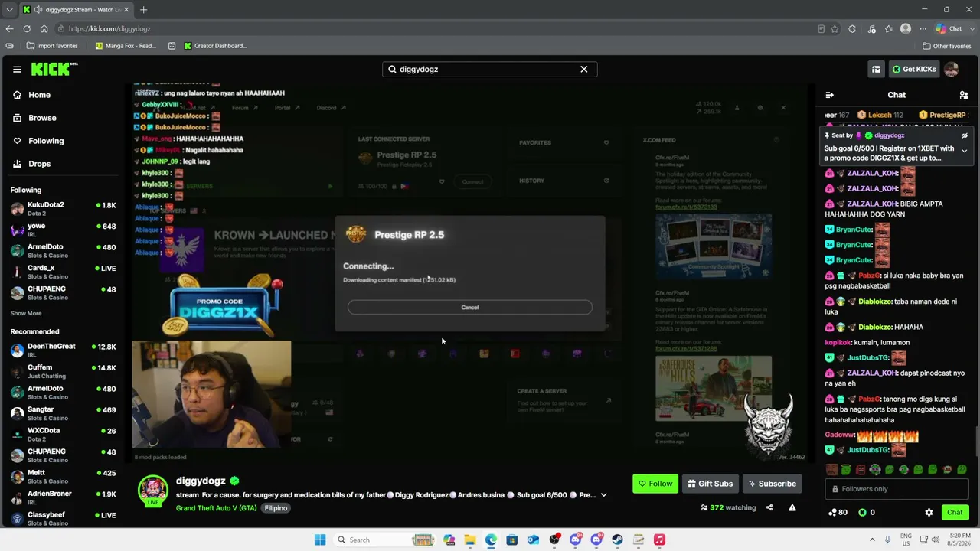
Task: Reload the Kick page
Action: coord(27,28)
